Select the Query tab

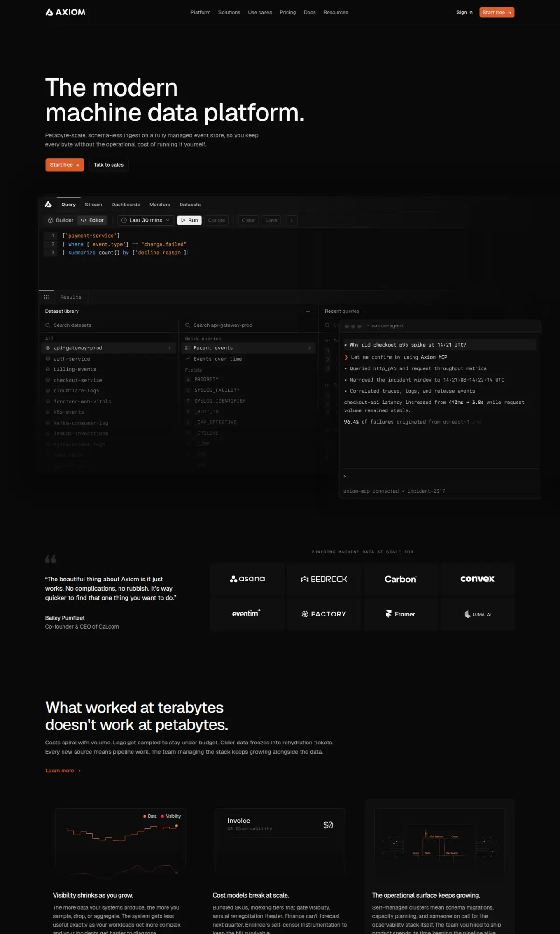point(68,205)
